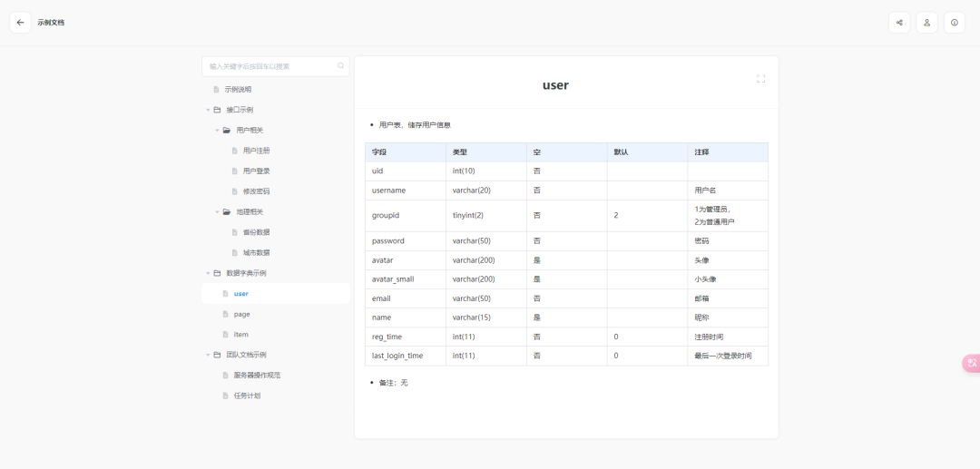
Task: Open the 用户注册 page
Action: coord(256,151)
